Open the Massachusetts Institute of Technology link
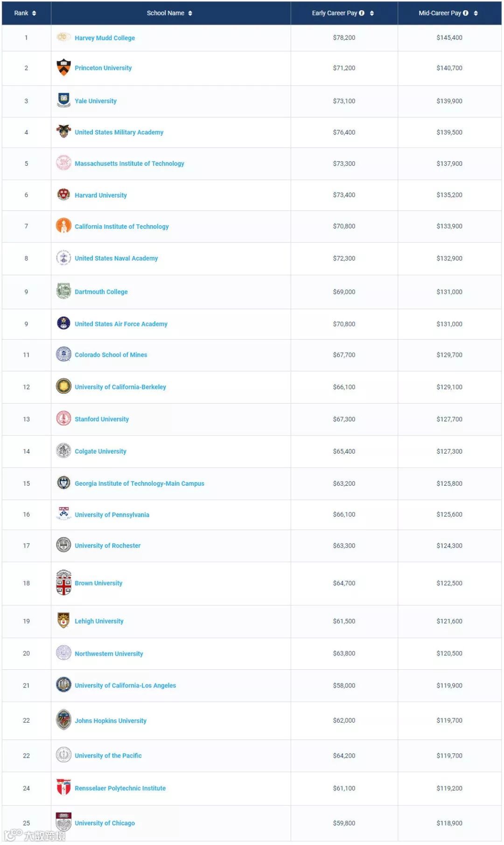The image size is (504, 845). (x=129, y=163)
